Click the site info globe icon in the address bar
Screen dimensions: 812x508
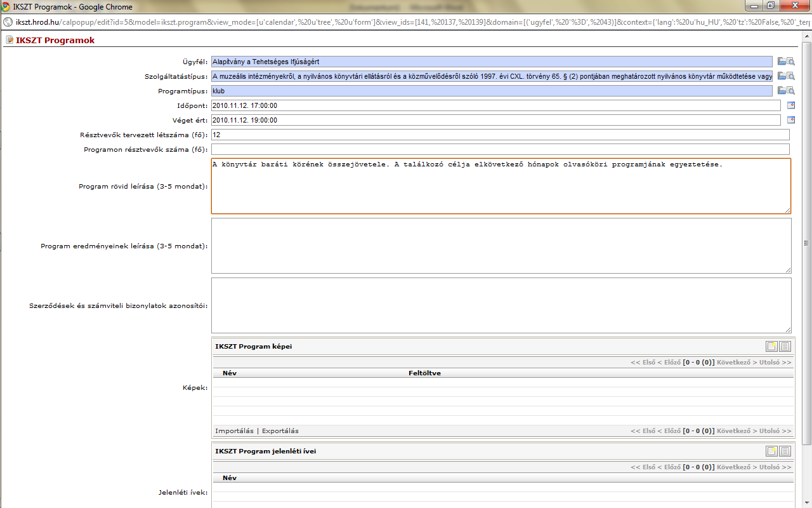pos(8,22)
